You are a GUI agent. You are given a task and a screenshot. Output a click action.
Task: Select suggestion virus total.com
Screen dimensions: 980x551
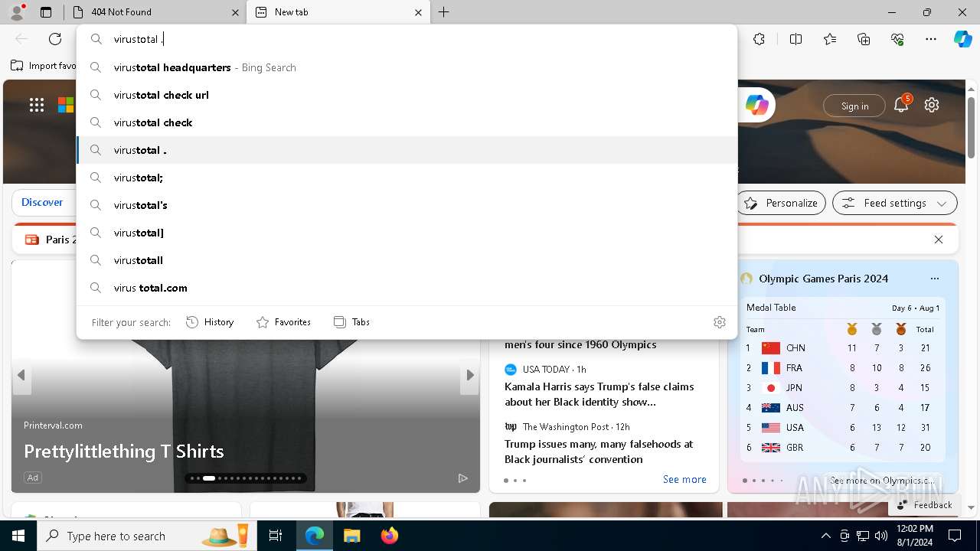coord(407,288)
